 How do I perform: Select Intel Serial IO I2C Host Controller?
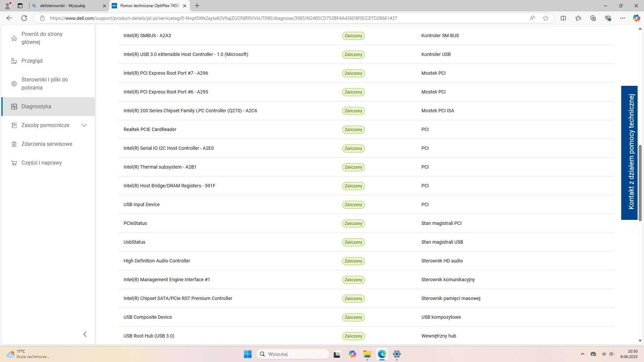click(x=366, y=148)
